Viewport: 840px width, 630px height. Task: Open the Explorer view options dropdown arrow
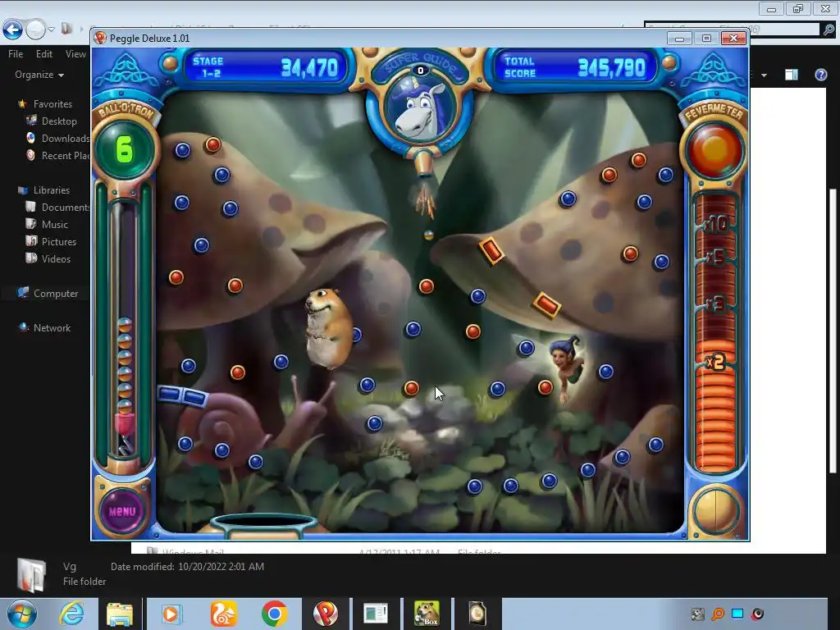point(764,75)
